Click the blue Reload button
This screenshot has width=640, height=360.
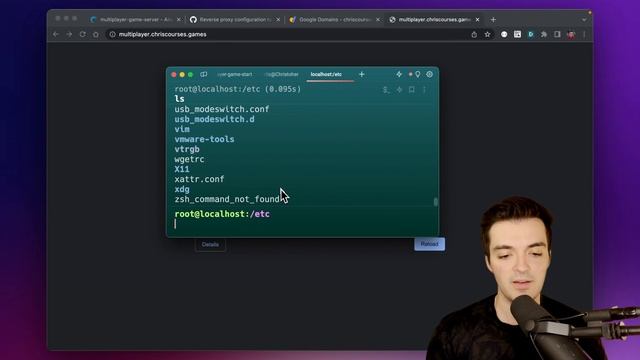point(429,244)
